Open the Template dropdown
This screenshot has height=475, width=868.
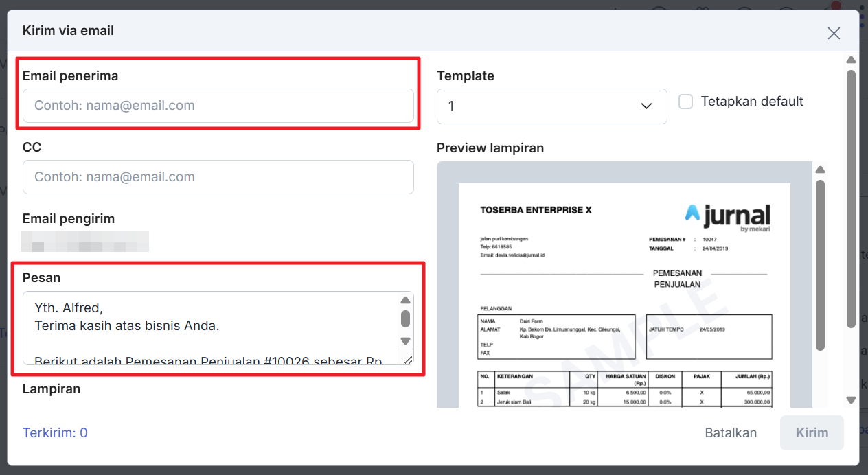pyautogui.click(x=551, y=106)
